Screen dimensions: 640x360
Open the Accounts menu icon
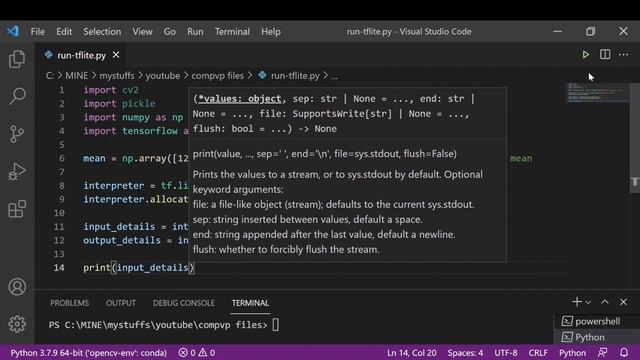click(x=17, y=287)
